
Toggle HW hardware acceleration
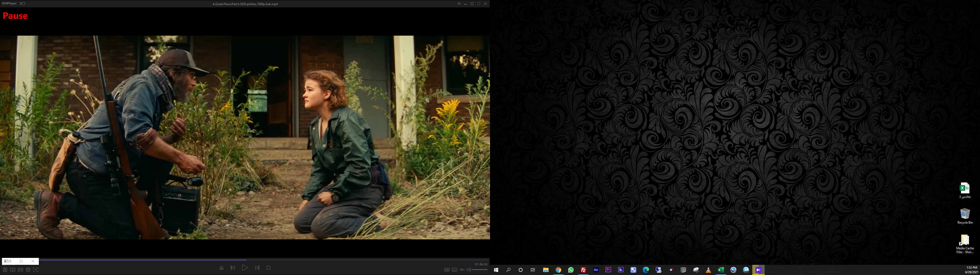[447, 270]
